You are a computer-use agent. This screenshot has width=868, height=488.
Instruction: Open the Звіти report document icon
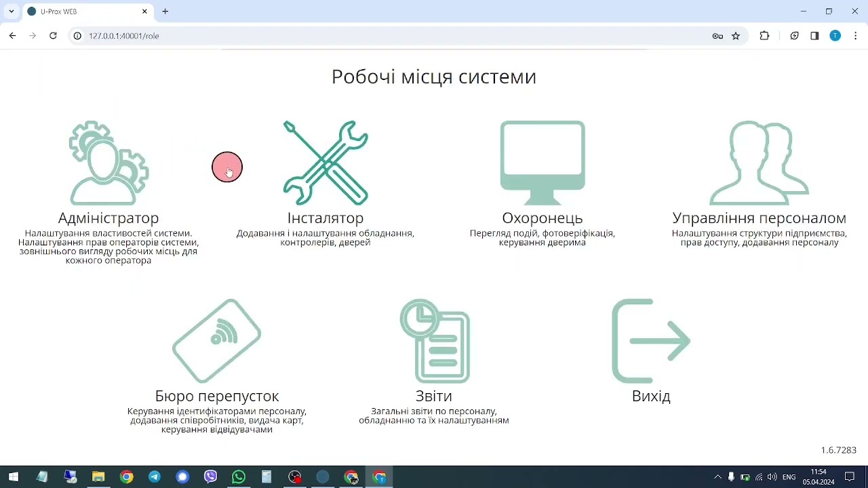(x=434, y=341)
